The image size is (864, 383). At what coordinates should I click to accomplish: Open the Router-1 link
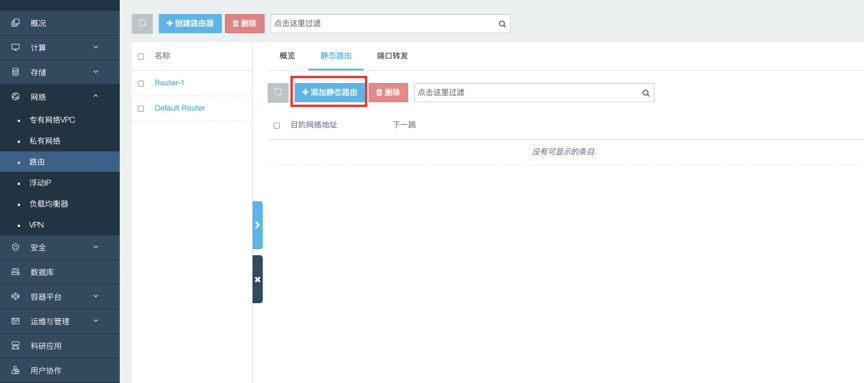tap(169, 83)
